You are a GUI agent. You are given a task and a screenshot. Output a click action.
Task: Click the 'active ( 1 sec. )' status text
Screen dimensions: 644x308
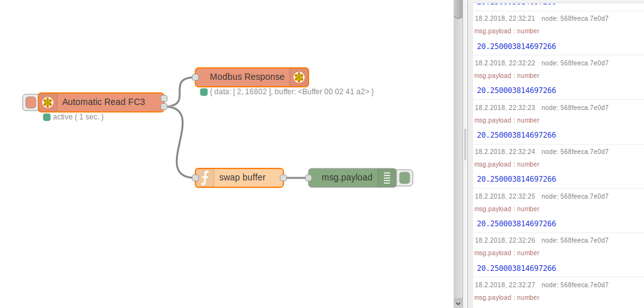point(78,117)
